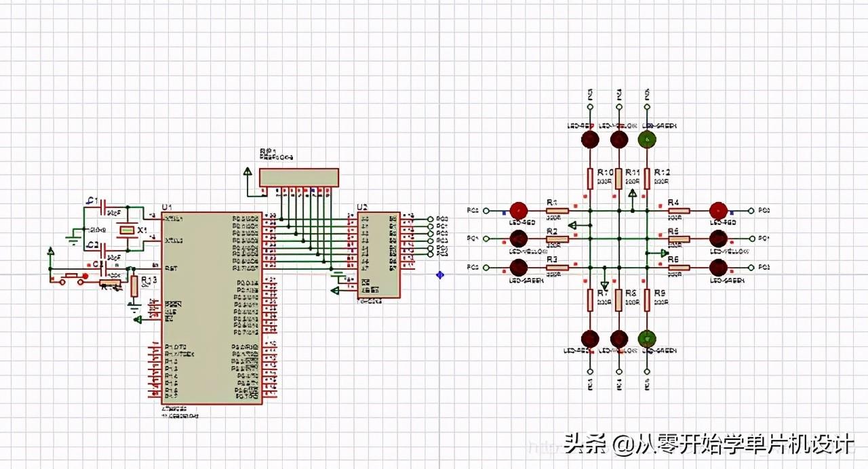
Task: Select resistor R7 component
Action: click(590, 300)
